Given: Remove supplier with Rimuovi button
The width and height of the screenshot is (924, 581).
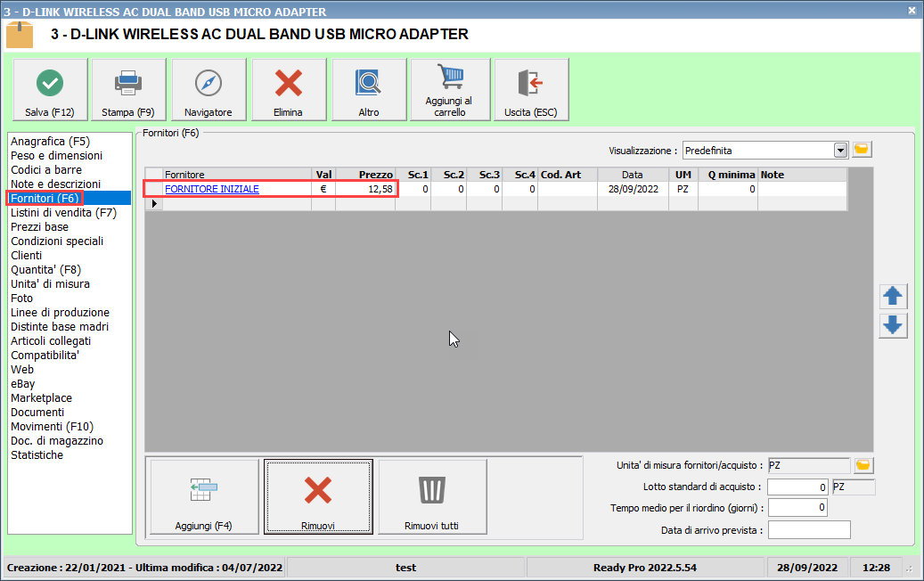Looking at the screenshot, I should click(x=318, y=496).
